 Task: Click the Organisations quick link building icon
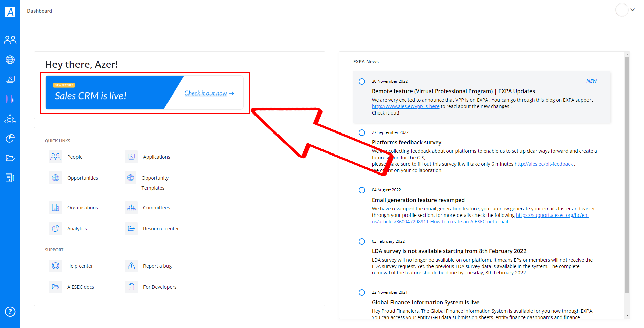coord(55,208)
